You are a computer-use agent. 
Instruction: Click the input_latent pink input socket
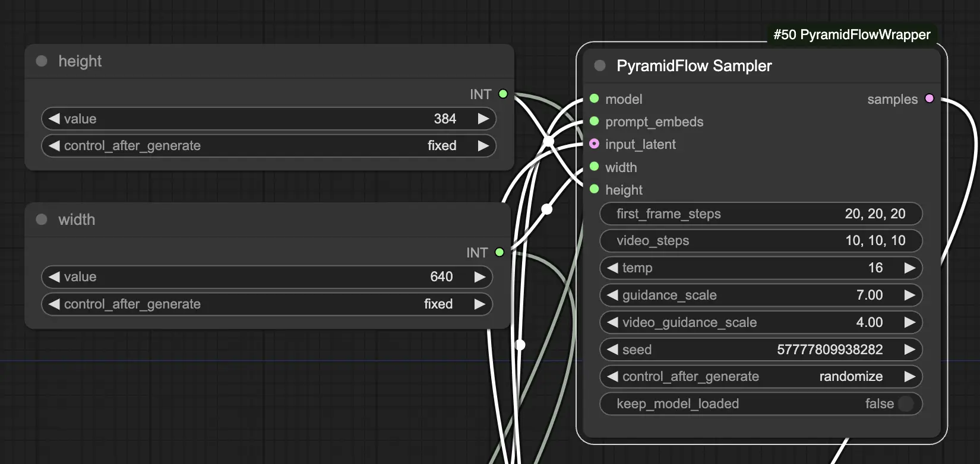click(x=594, y=144)
